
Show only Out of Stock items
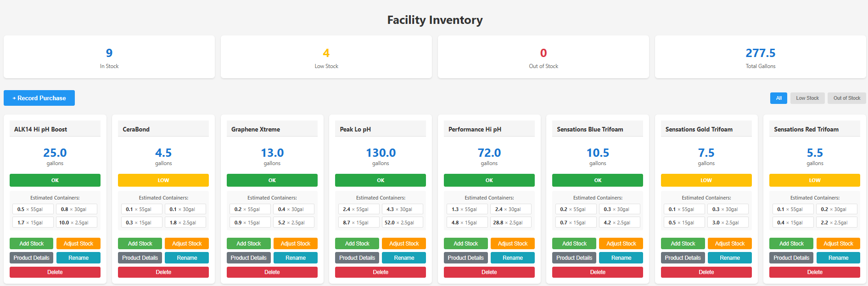pos(846,98)
